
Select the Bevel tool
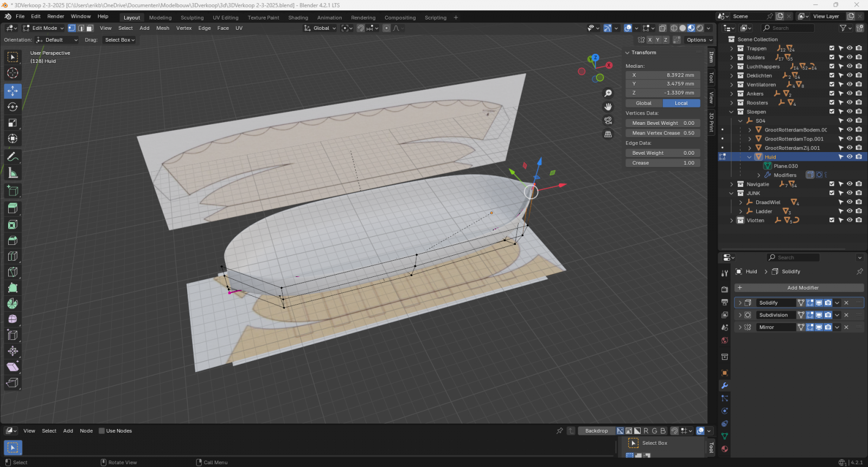coord(12,240)
